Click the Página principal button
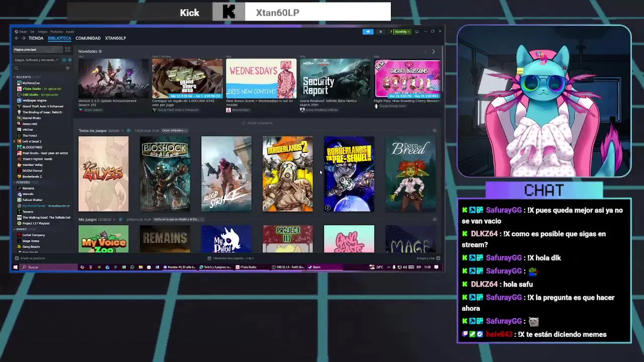Viewport: 644px width, 362px height. 37,50
